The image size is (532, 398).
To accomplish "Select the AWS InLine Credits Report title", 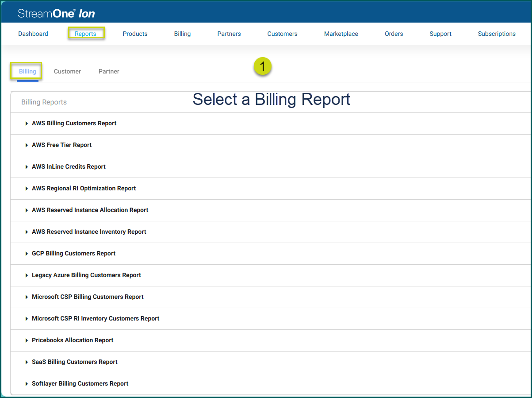I will (x=69, y=166).
